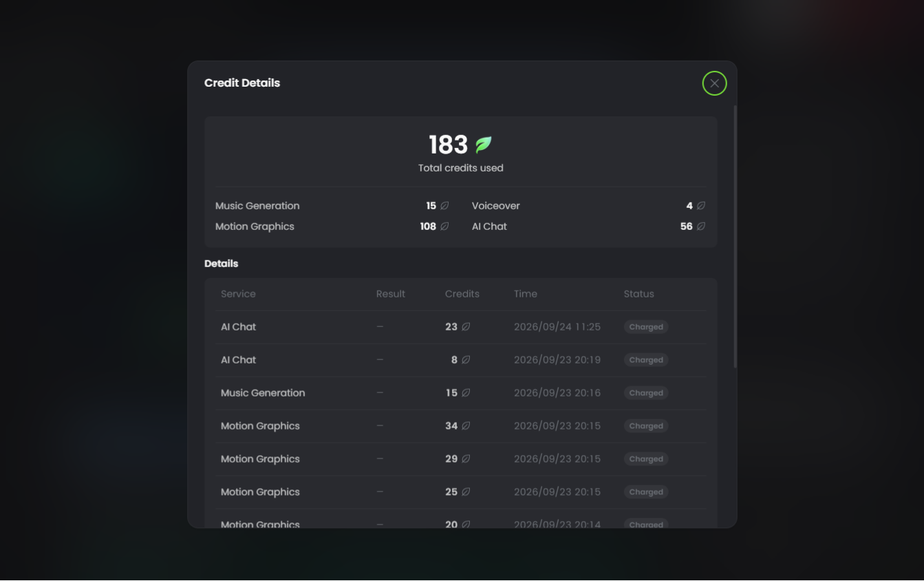
Task: Click Charged badge in the 23 credits row
Action: click(x=646, y=327)
